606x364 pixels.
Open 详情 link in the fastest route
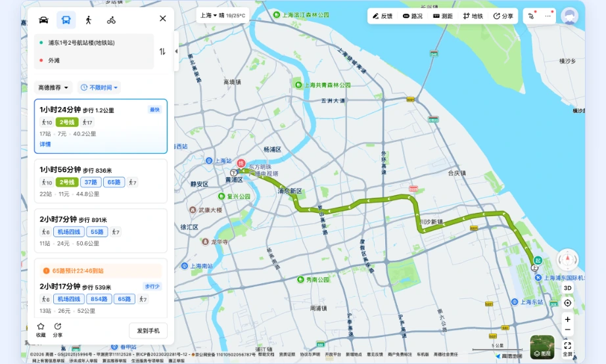point(45,144)
